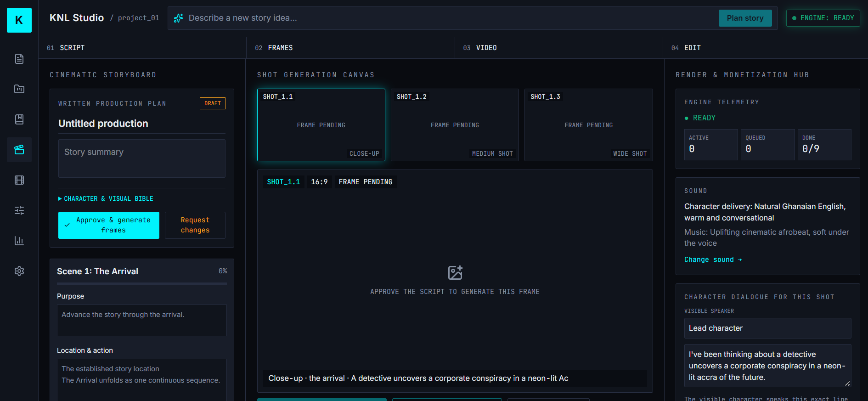Switch to the 04 Edit tab

tap(766, 48)
